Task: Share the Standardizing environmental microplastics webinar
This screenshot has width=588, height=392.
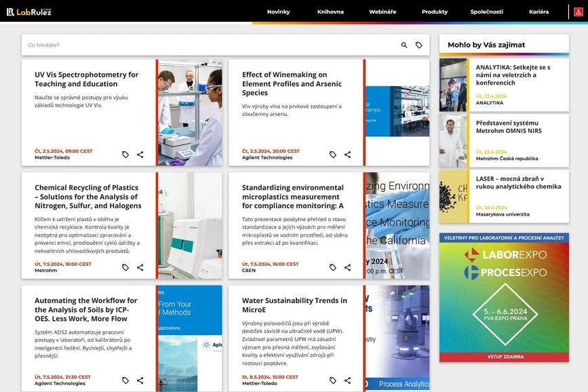Action: 348,267
